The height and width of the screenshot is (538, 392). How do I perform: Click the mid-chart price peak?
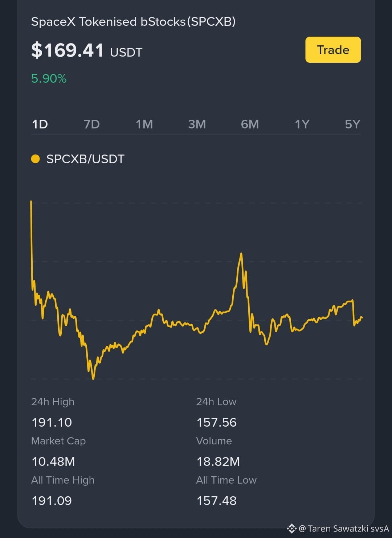click(241, 254)
